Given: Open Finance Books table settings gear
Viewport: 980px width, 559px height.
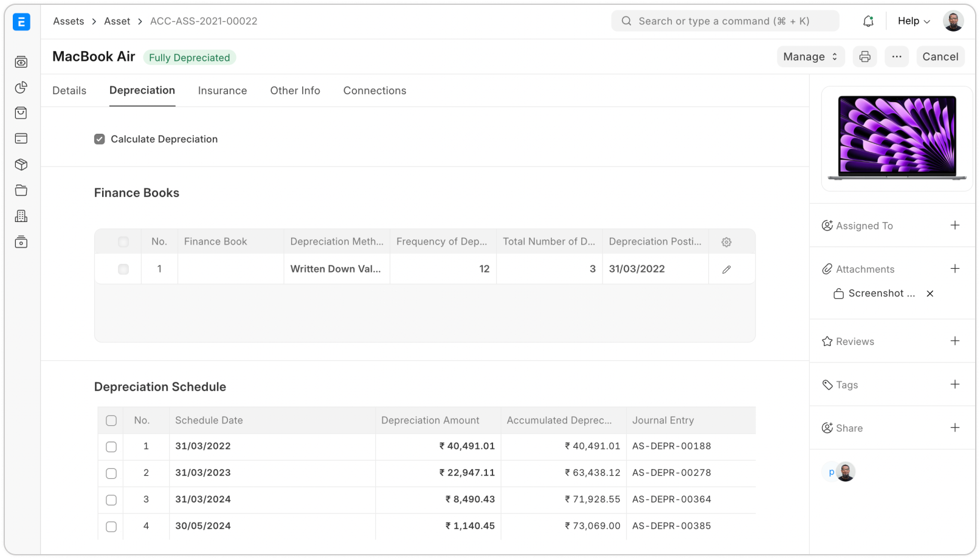Looking at the screenshot, I should click(x=726, y=242).
